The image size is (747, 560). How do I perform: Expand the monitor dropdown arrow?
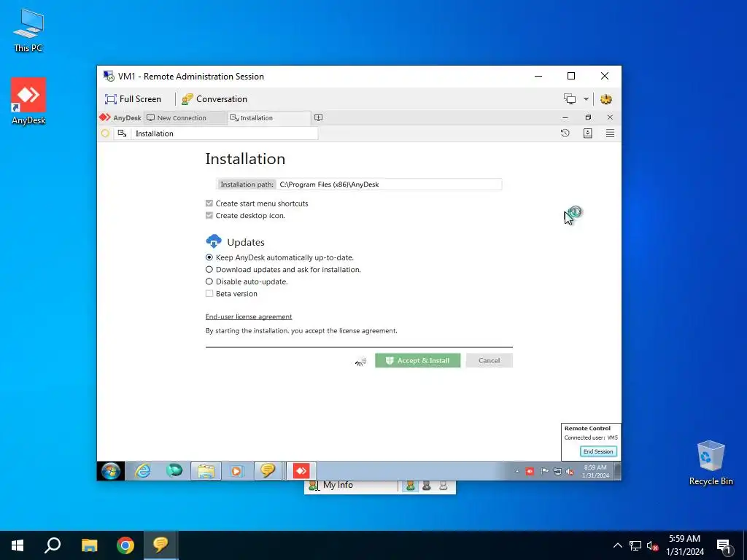pyautogui.click(x=586, y=99)
